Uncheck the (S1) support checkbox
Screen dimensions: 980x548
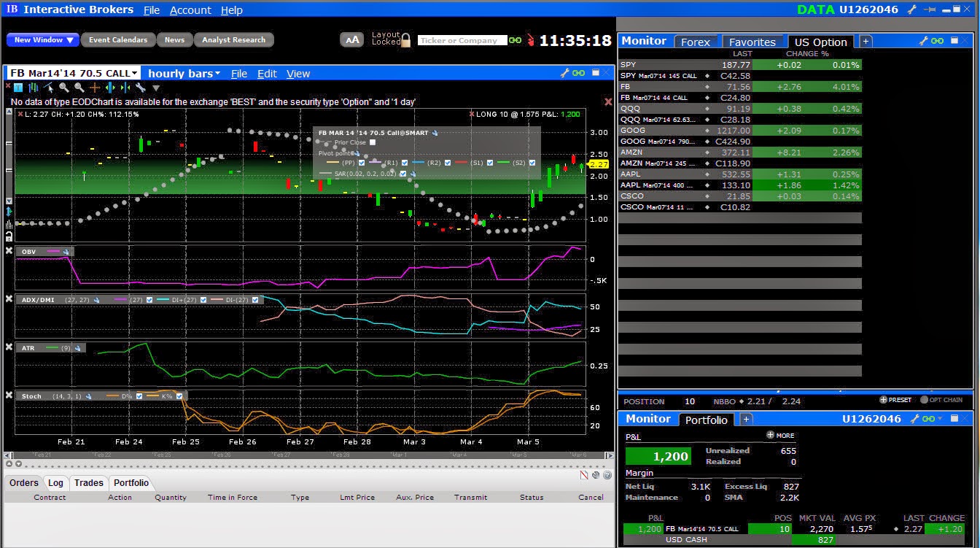point(490,163)
